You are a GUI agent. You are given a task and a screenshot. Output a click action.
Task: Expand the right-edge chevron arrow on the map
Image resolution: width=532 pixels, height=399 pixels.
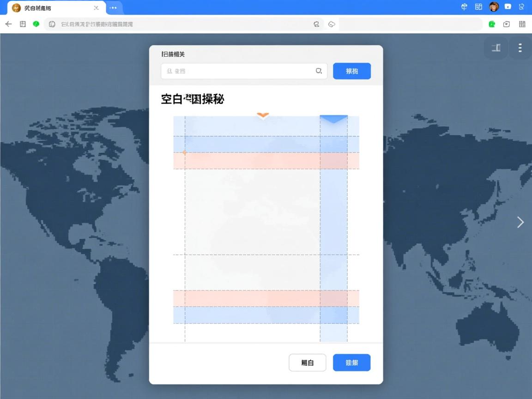(520, 222)
